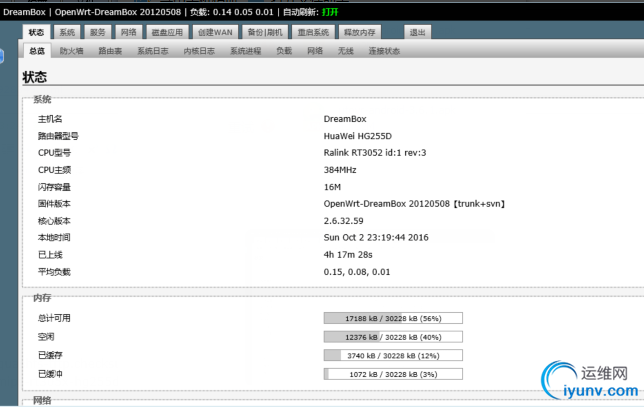Click the 固件版本 label
The width and height of the screenshot is (644, 407).
pyautogui.click(x=54, y=204)
